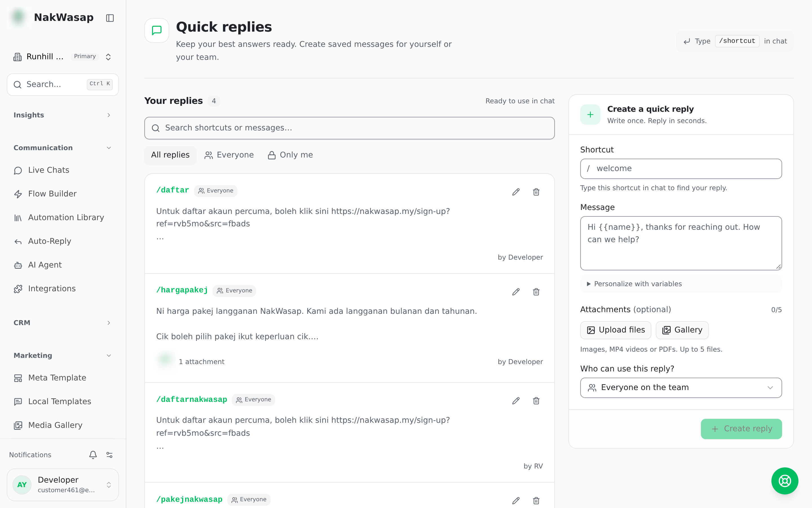Click the green plus icon in Create panel
Viewport: 812px width, 508px height.
[590, 115]
